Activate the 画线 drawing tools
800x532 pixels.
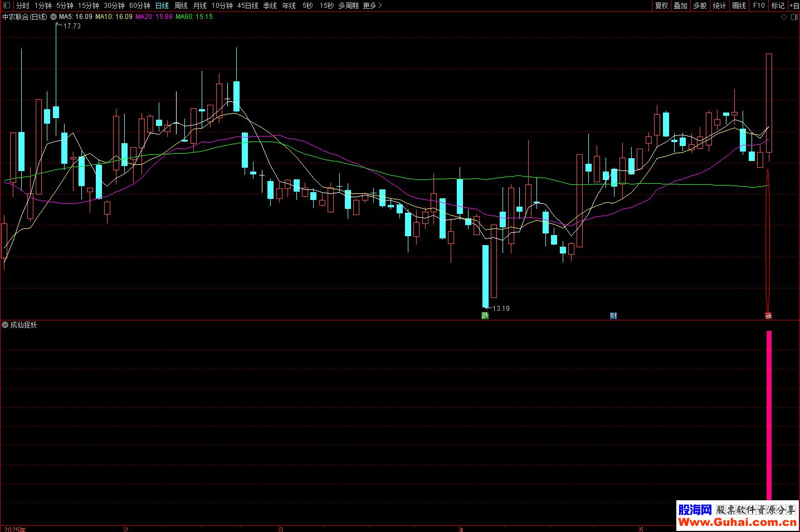(739, 6)
